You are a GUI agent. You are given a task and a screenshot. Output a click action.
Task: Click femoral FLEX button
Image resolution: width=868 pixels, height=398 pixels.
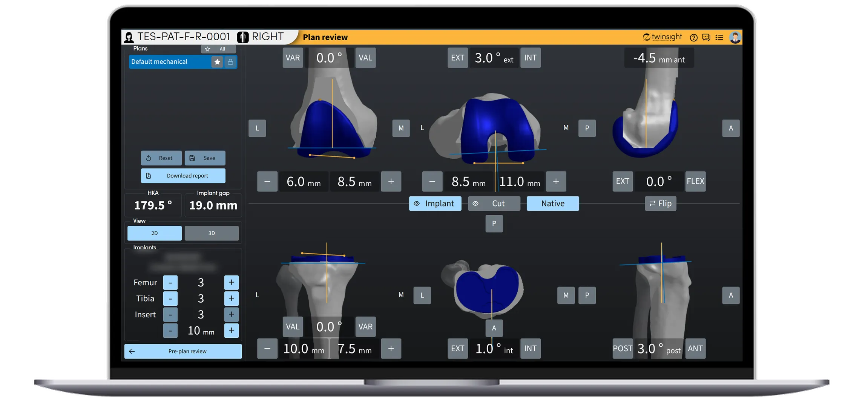[695, 181]
